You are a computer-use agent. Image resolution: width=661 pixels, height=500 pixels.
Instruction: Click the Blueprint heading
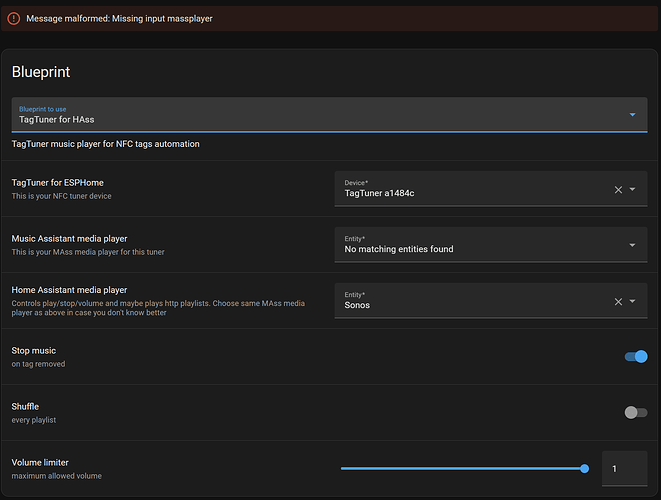[x=41, y=72]
